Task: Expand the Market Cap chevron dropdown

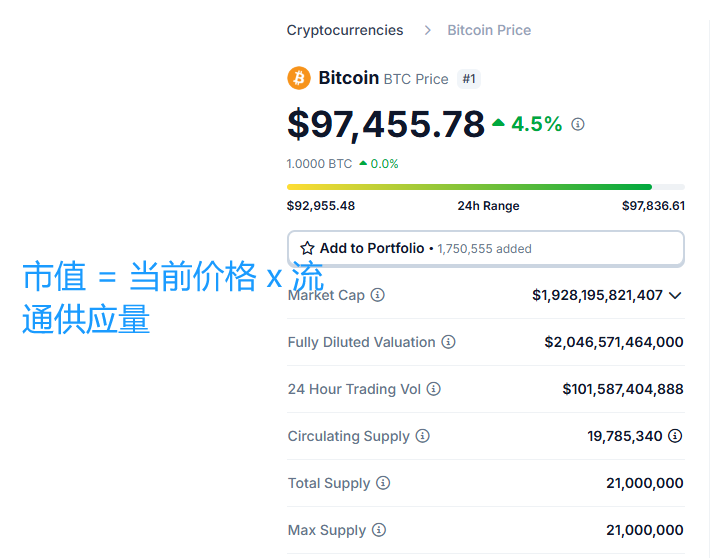Action: (675, 295)
